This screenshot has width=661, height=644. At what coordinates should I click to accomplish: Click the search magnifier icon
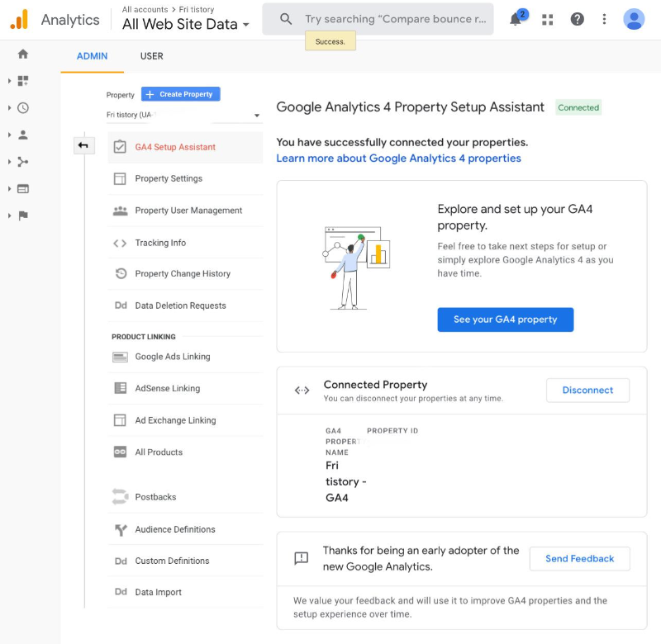pyautogui.click(x=286, y=19)
